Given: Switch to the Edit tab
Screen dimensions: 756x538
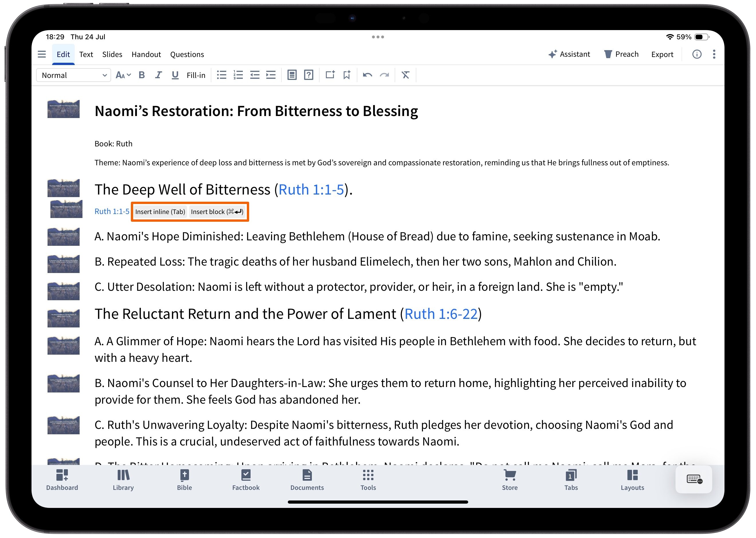Looking at the screenshot, I should 63,54.
